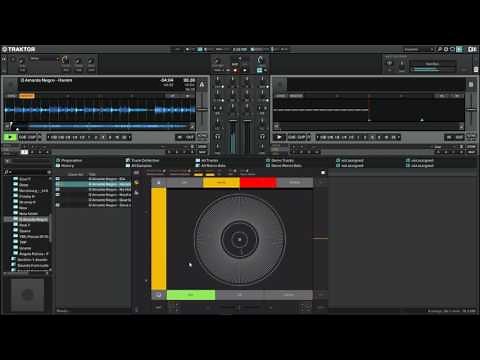This screenshot has width=480, height=360.
Task: Open the All Samples favorite
Action: (139, 165)
